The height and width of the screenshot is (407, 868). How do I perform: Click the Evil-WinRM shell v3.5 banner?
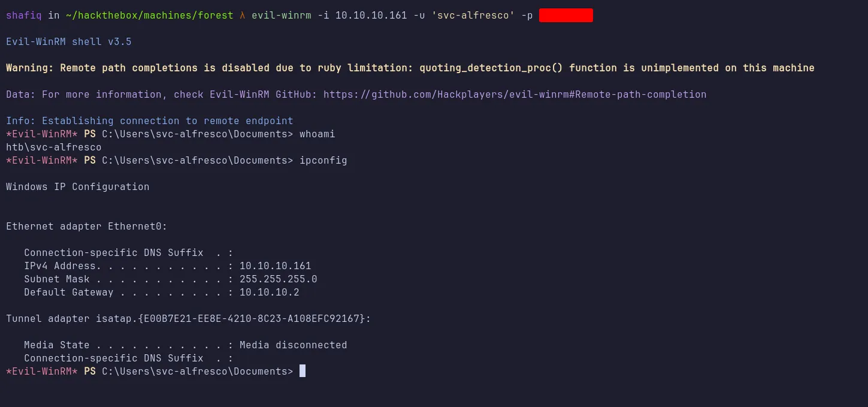pyautogui.click(x=68, y=42)
